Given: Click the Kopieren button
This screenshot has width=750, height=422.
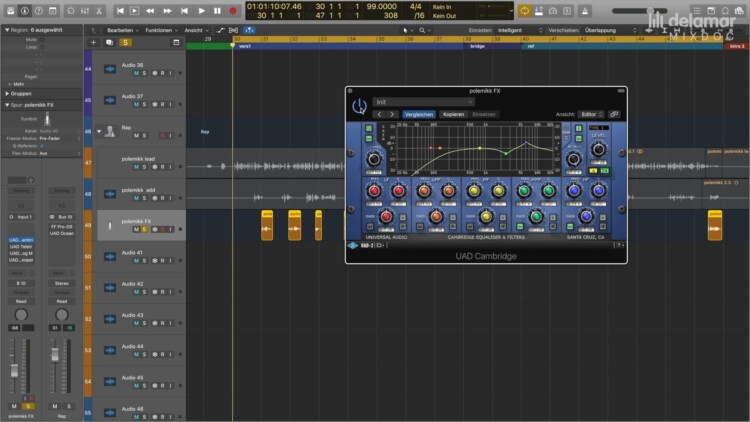Looking at the screenshot, I should (453, 114).
